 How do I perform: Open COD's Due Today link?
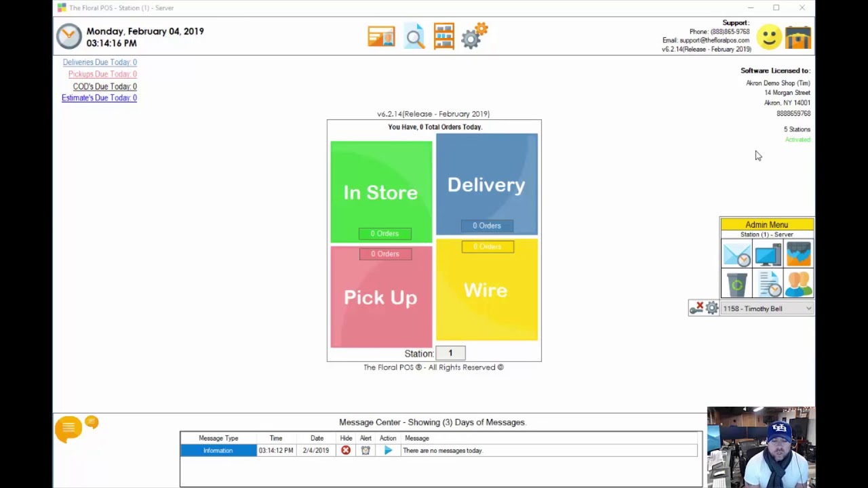pos(105,86)
